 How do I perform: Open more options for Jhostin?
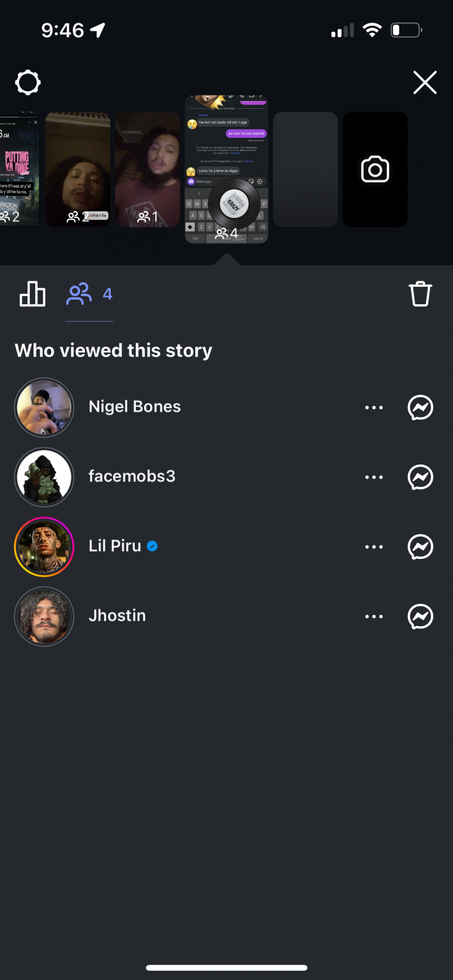tap(374, 617)
